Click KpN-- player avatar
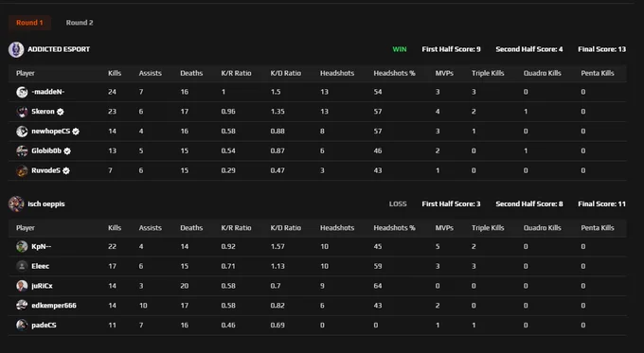 (x=22, y=247)
